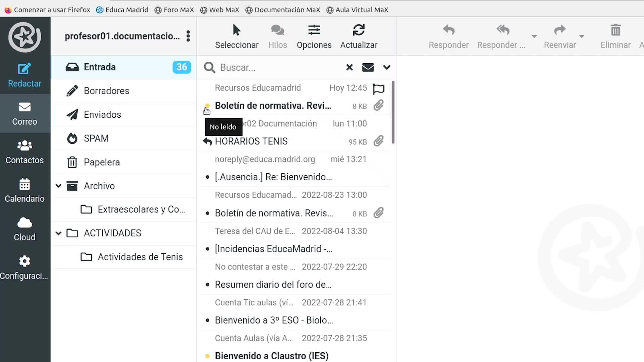Click the Seleccionar cursor tool
The width and height of the screenshot is (644, 362).
click(236, 30)
